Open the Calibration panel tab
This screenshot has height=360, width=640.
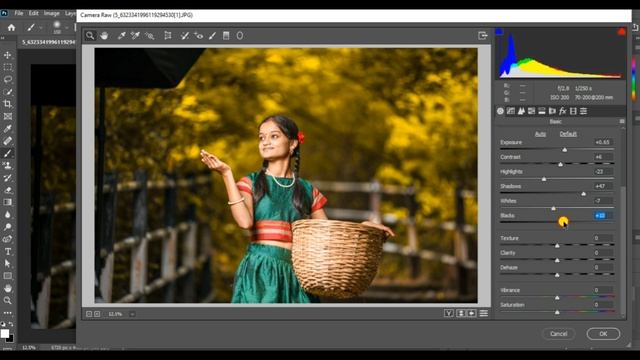(573, 111)
